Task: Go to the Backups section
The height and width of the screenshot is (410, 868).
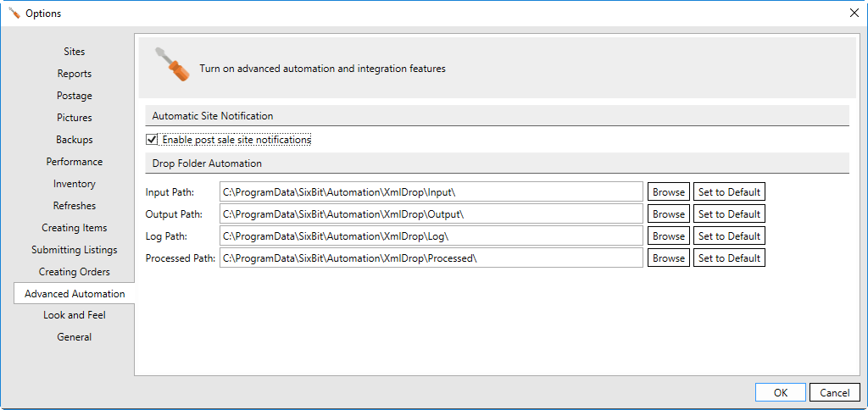Action: pyautogui.click(x=75, y=140)
